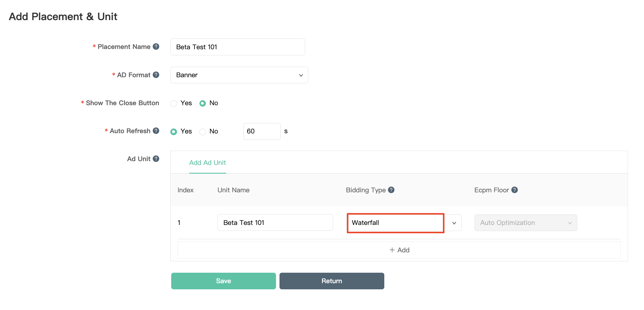Click the refresh interval seconds field
Viewport: 644px width, 310px height.
pyautogui.click(x=261, y=131)
